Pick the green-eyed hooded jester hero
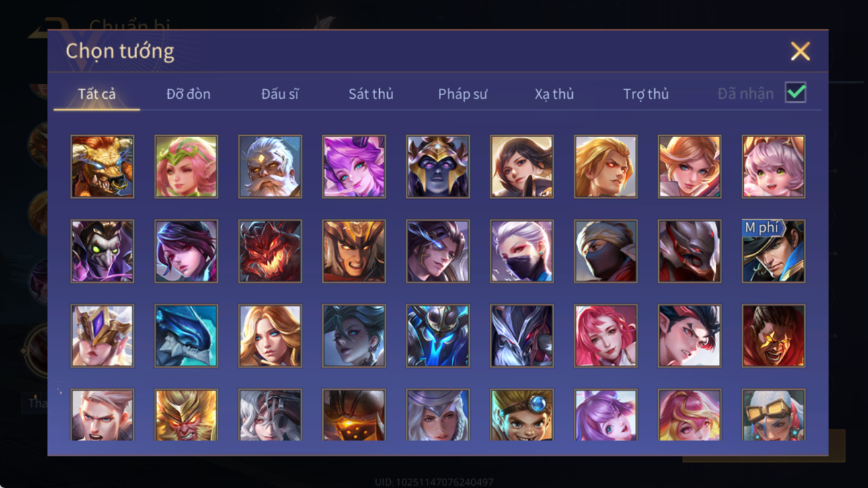The image size is (868, 488). tap(102, 251)
